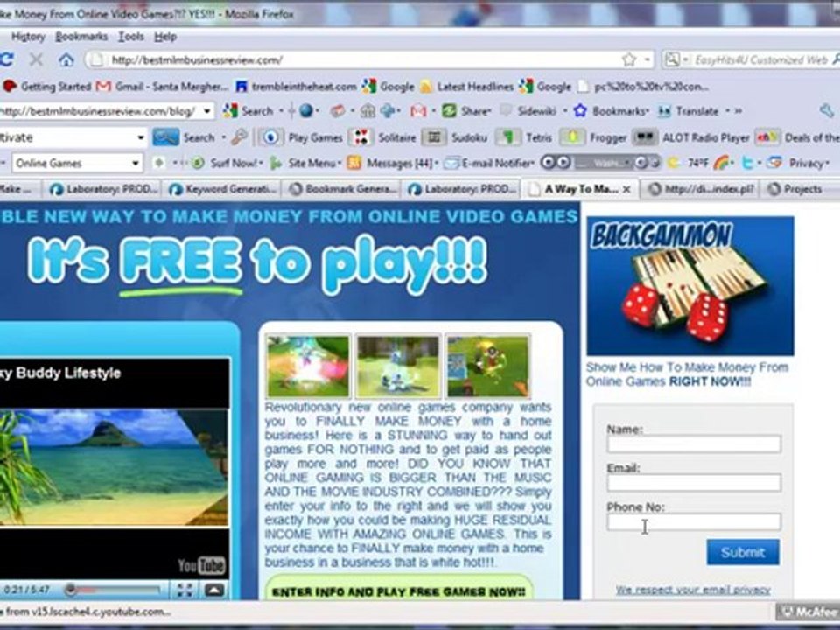
Task: Close the A Way To Ma... tab
Action: 626,189
